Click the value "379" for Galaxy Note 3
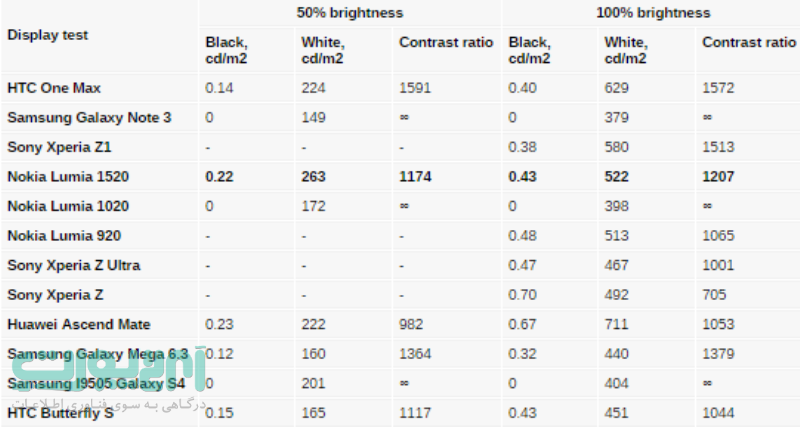This screenshot has width=800, height=427. click(616, 117)
